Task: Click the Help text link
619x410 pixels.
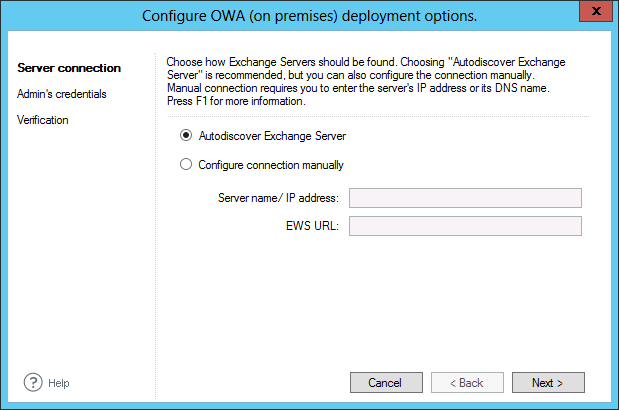Action: coord(58,383)
